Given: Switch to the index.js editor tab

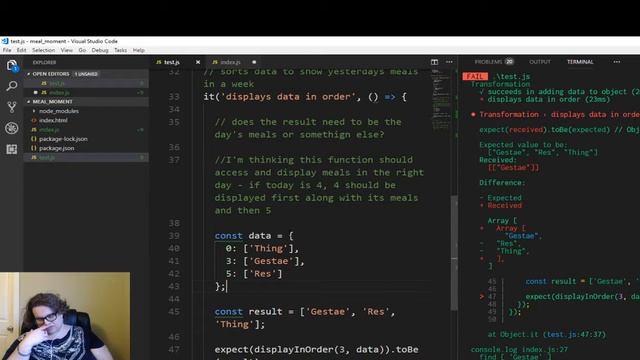Looking at the screenshot, I should click(x=230, y=62).
